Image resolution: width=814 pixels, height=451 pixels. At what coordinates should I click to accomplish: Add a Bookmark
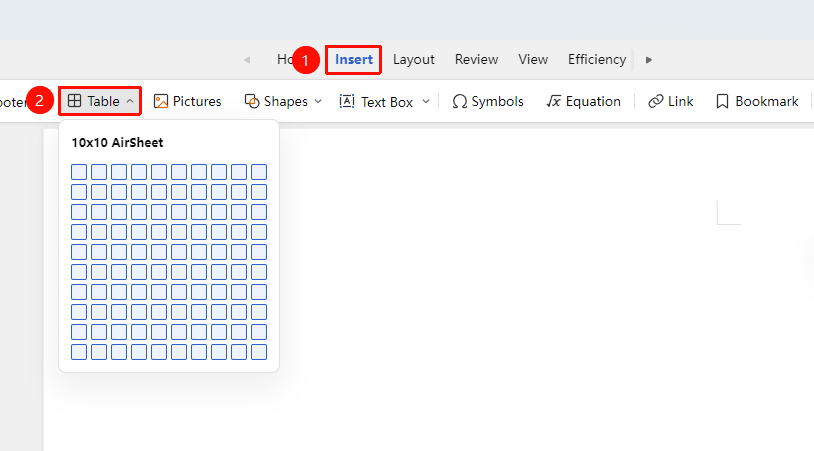click(x=757, y=101)
